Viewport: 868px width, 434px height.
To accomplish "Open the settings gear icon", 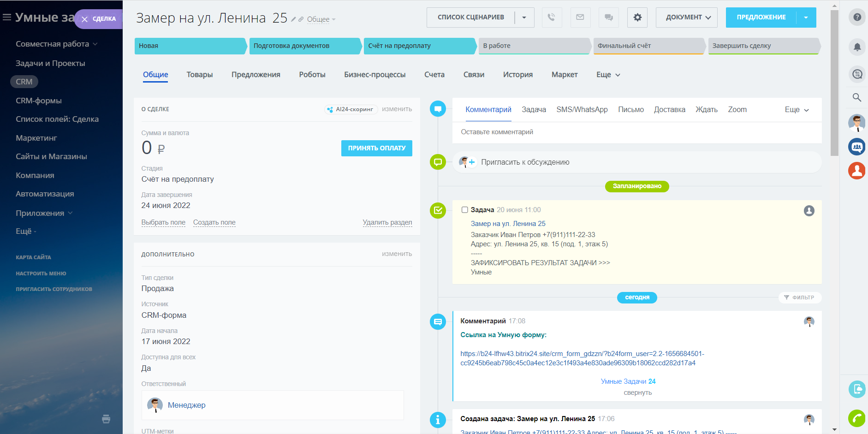I will coord(637,18).
